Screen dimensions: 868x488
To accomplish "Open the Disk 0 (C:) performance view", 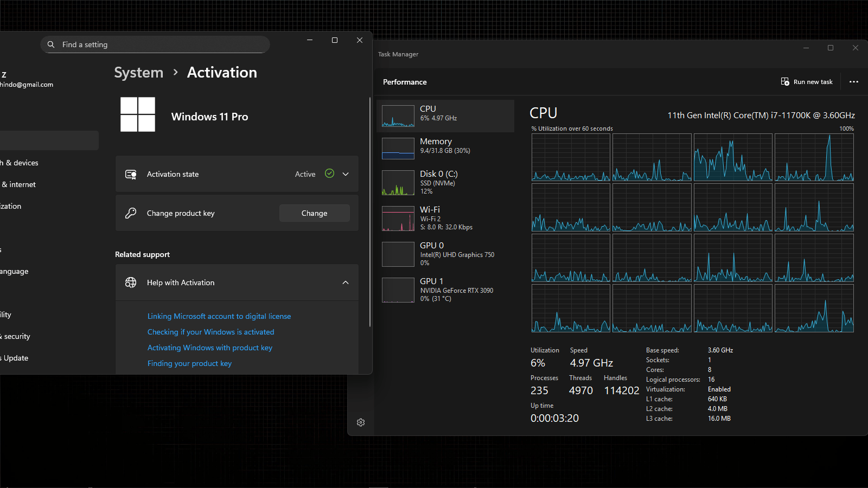I will click(445, 183).
